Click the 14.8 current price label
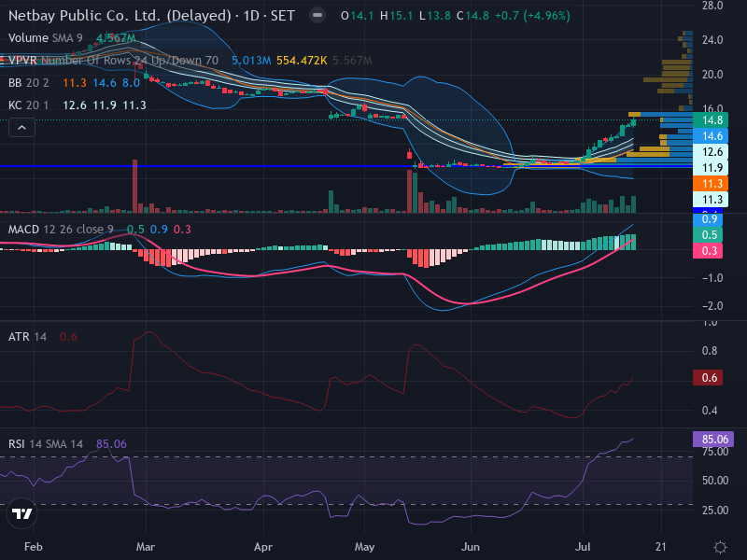Viewport: 747px width, 560px height. tap(712, 120)
